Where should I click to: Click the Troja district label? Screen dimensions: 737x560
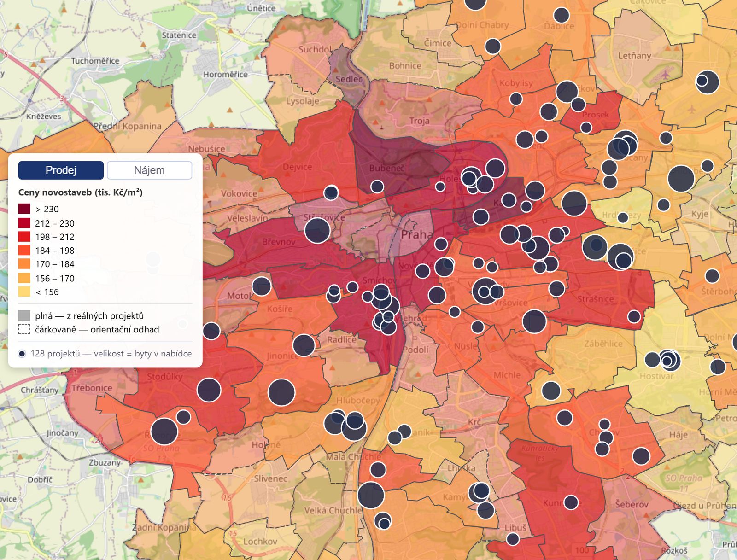[x=419, y=121]
